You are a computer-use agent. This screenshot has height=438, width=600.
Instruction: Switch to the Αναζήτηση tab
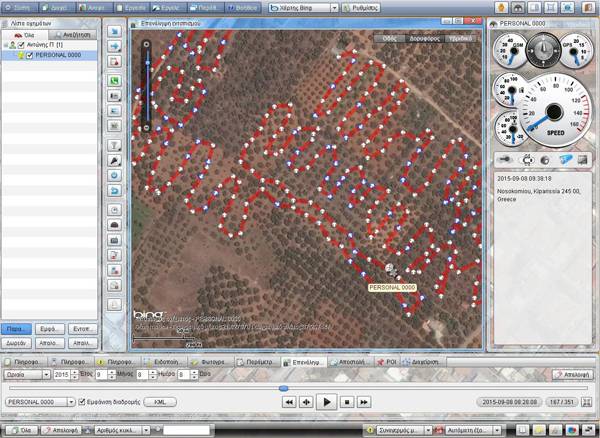73,35
